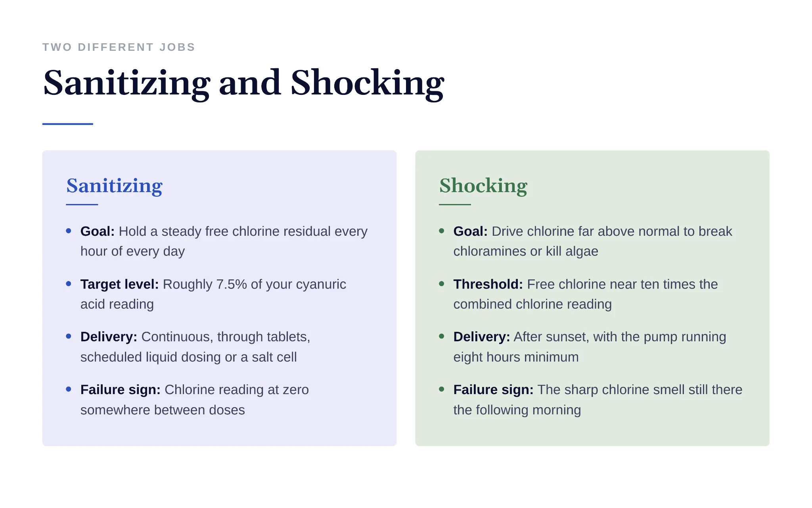Image resolution: width=812 pixels, height=508 pixels.
Task: Click the green bullet beside Shocking Failure sign
Action: (x=442, y=389)
